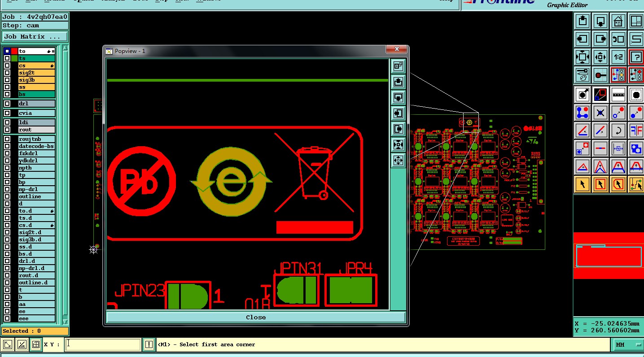Image resolution: width=644 pixels, height=357 pixels.
Task: Select the arrow-in-polygon select tool
Action: coord(618,184)
